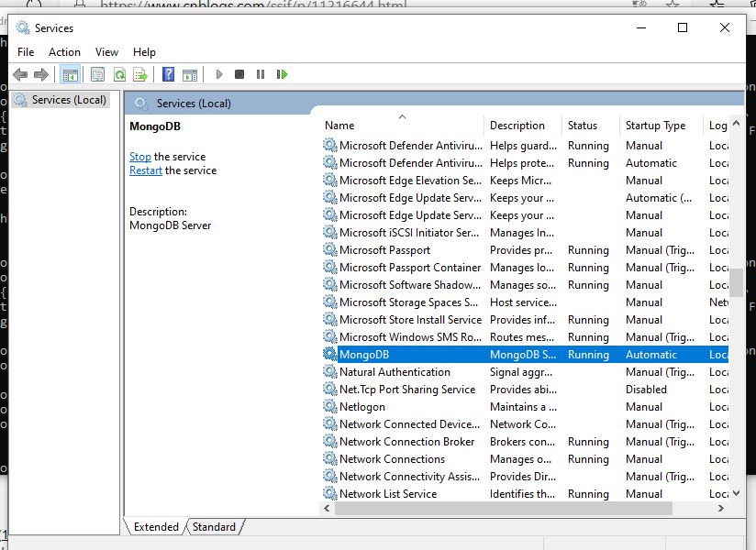Select Microsoft Storage Spaces service row
Viewport: 756px width, 550px height.
click(x=525, y=302)
